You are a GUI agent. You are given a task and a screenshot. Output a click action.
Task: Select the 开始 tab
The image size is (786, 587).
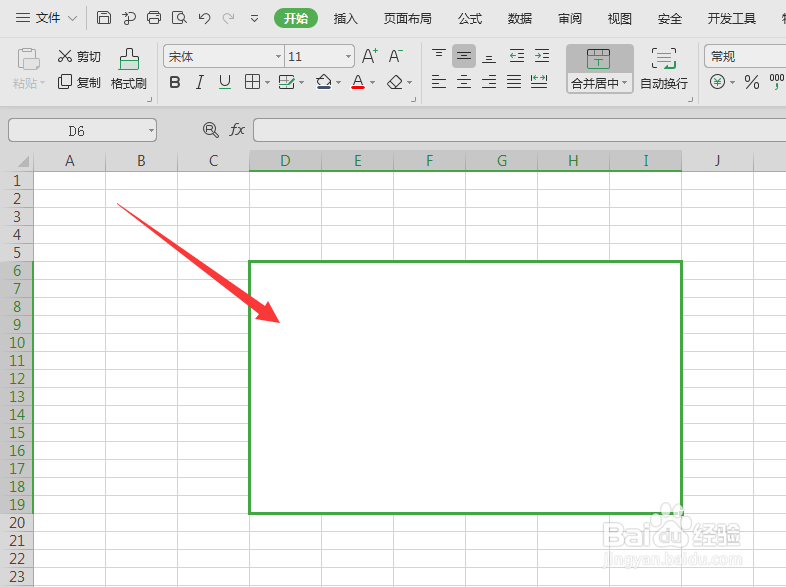[296, 19]
